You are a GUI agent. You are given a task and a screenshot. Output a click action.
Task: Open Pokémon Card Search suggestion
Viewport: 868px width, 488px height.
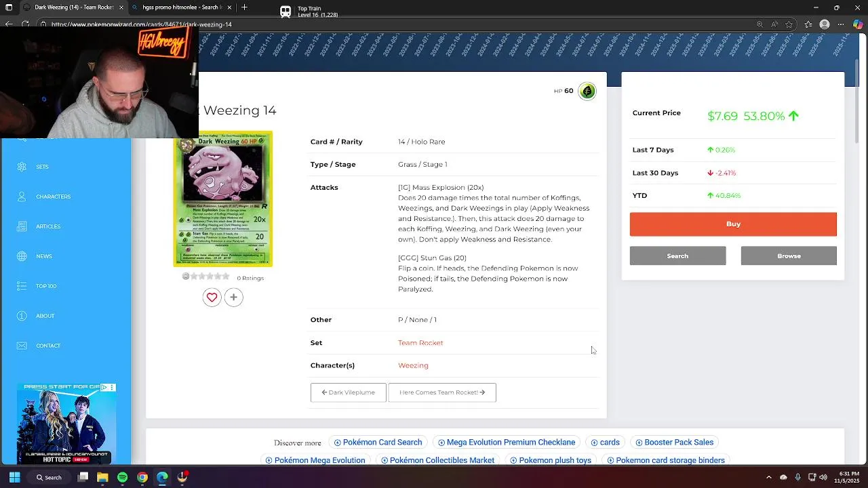[378, 443]
